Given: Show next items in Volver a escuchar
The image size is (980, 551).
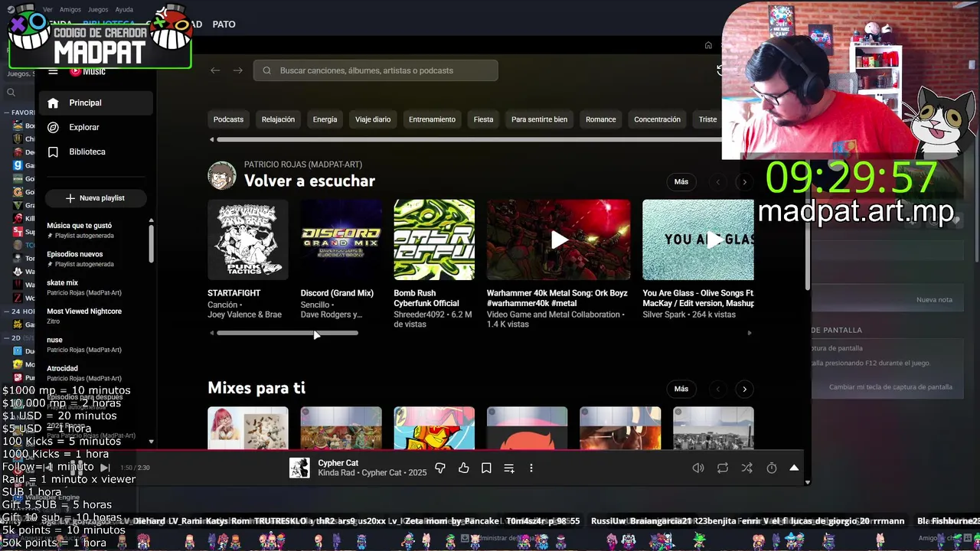Looking at the screenshot, I should 744,182.
